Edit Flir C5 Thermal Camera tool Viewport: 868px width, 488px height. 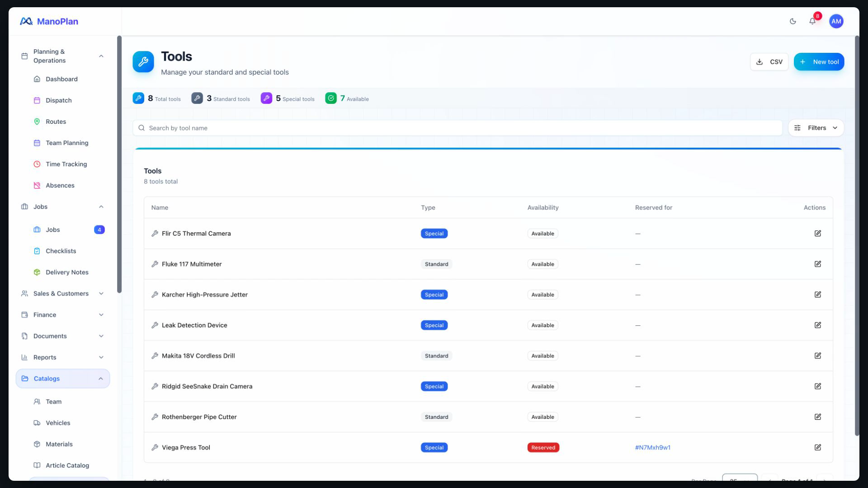(x=817, y=234)
